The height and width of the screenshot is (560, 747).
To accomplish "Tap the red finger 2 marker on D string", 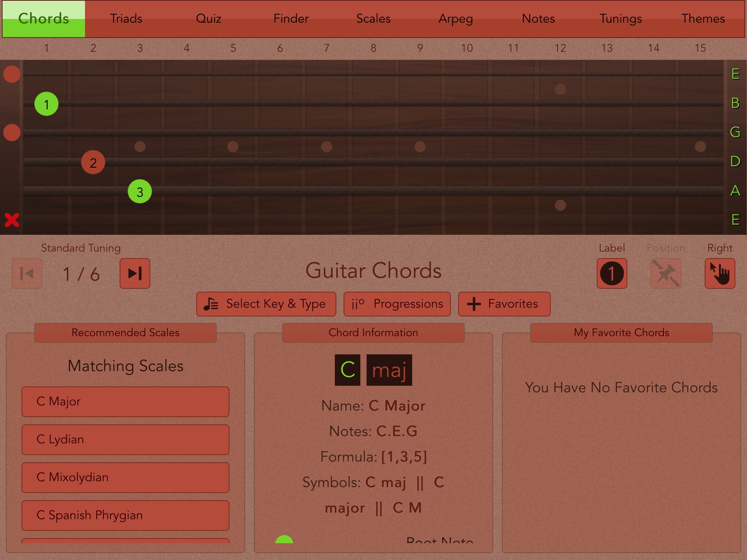I will [x=93, y=162].
